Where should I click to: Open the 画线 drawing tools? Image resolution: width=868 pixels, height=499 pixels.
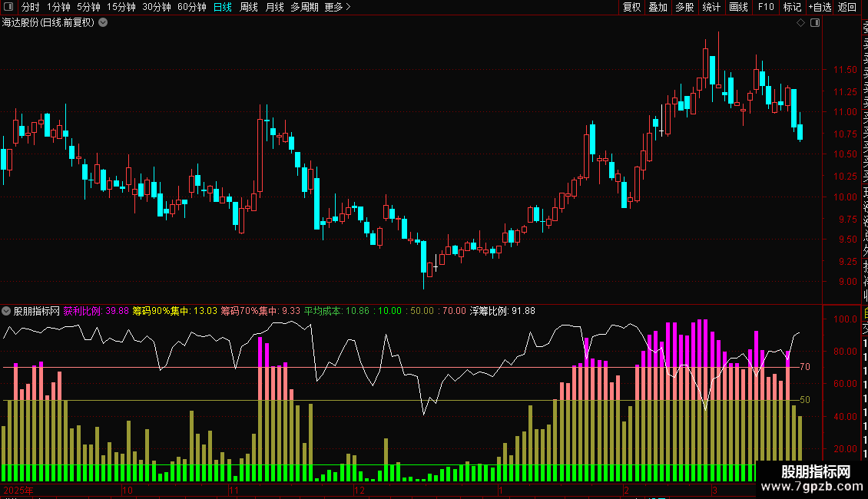coord(738,7)
